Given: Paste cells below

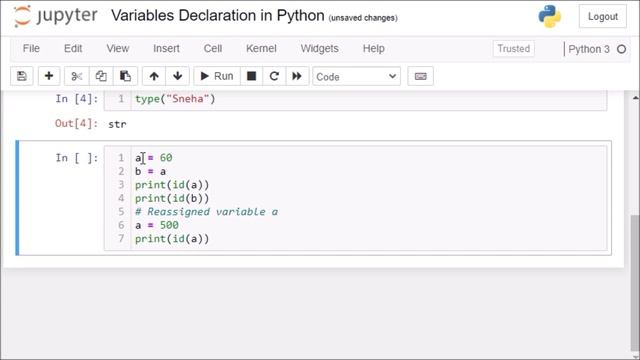Looking at the screenshot, I should [125, 76].
